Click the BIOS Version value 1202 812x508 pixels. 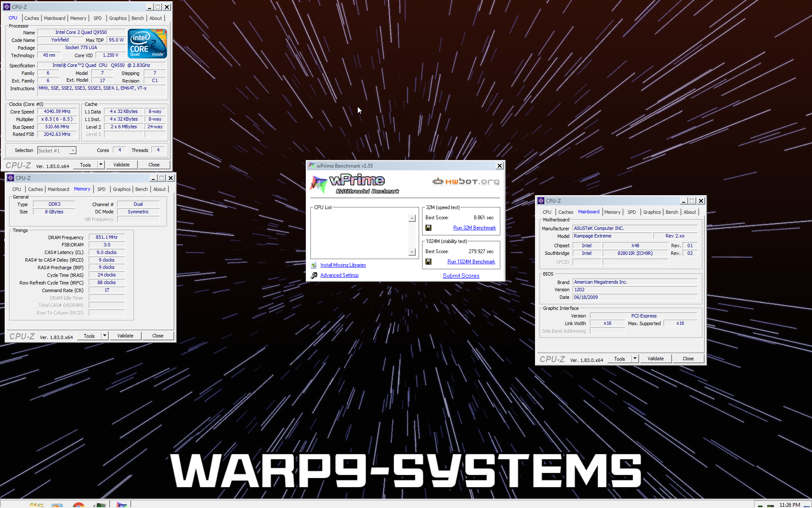pyautogui.click(x=635, y=290)
